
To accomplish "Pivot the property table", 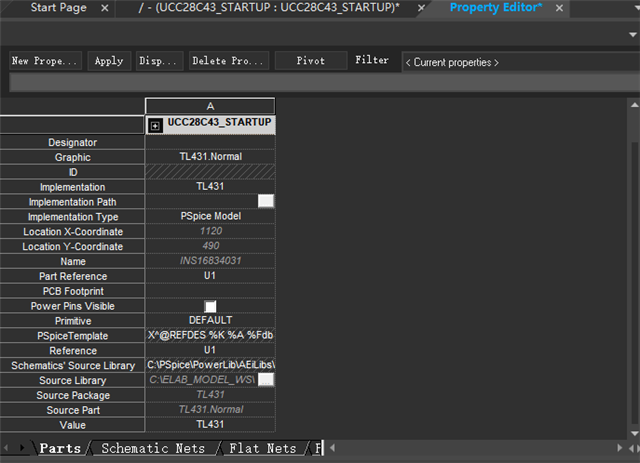I will [x=311, y=61].
